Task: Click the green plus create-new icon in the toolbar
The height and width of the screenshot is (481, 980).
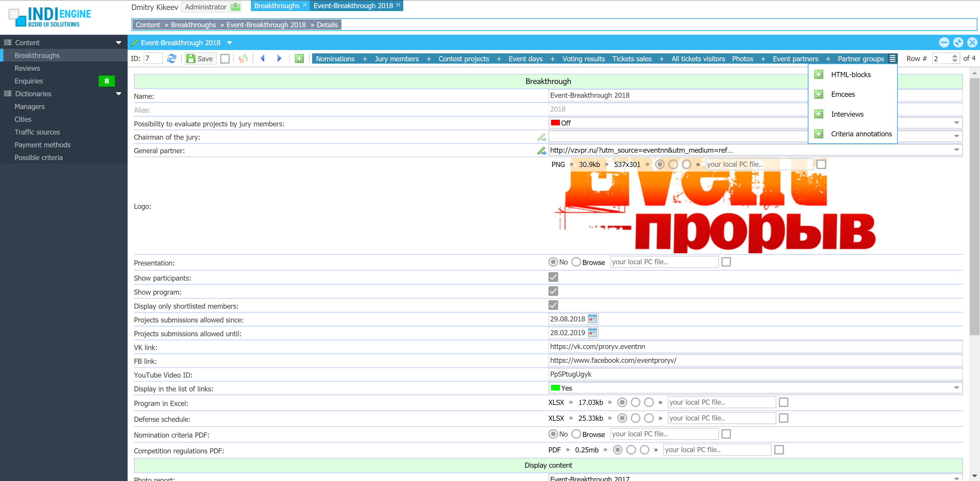Action: (x=299, y=59)
